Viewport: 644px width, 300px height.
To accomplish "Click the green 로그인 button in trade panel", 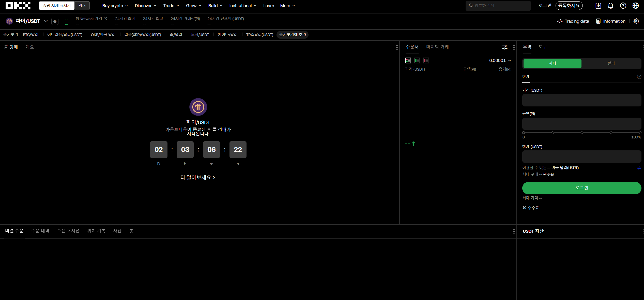I will coord(582,188).
